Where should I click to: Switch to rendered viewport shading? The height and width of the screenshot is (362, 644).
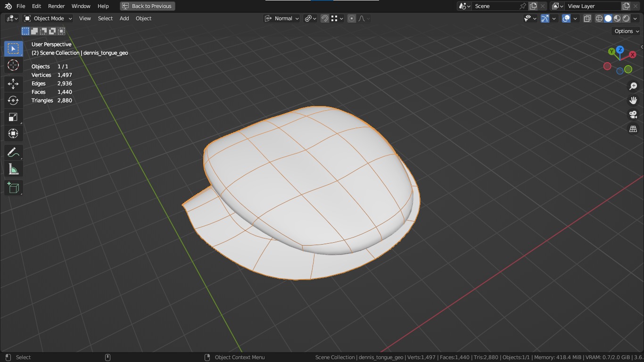pyautogui.click(x=626, y=18)
